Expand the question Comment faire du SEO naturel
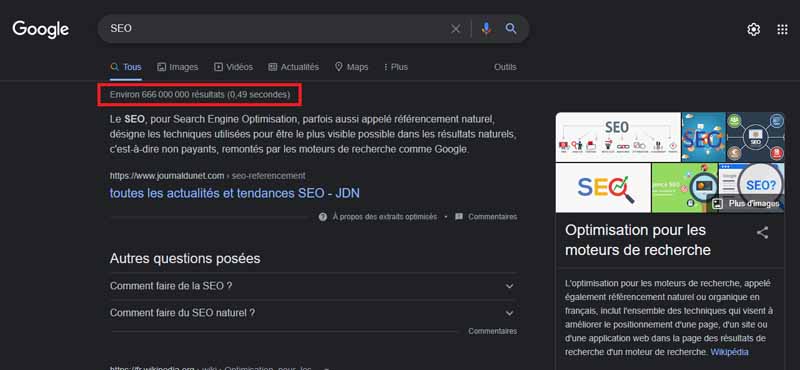Viewport: 800px width, 370px height. 313,313
